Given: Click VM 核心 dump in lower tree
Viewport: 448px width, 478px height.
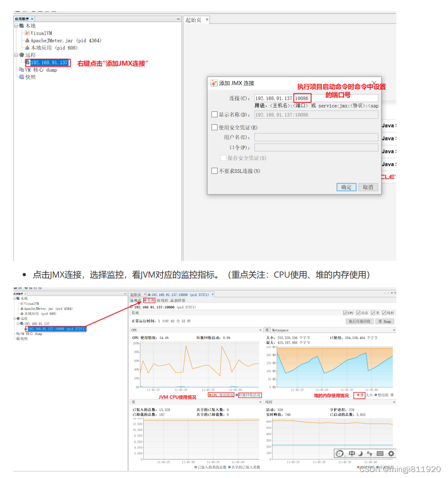Looking at the screenshot, I should pyautogui.click(x=31, y=334).
